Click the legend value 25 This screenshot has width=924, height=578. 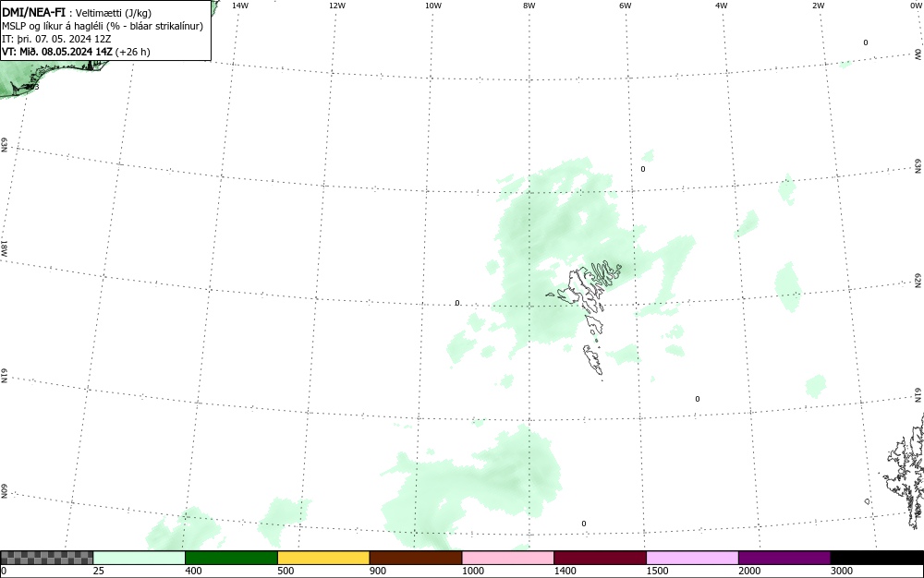(99, 571)
